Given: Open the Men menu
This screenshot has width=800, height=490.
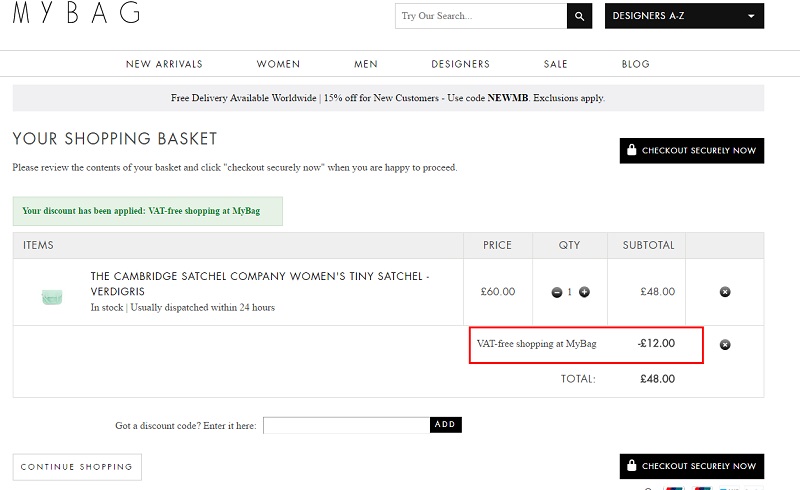Looking at the screenshot, I should pos(366,64).
